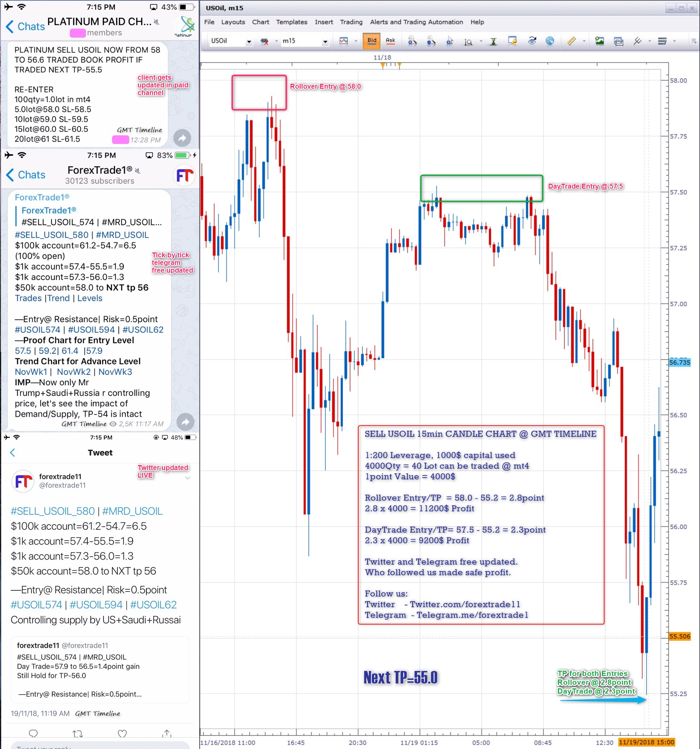
Task: Go back from the Tweet view
Action: [13, 453]
